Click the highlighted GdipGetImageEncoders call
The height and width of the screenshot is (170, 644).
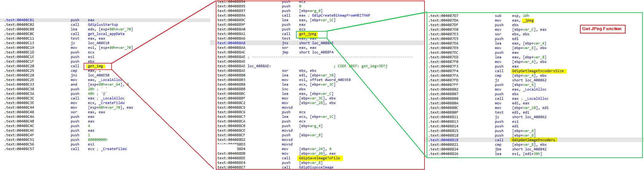click(533, 140)
